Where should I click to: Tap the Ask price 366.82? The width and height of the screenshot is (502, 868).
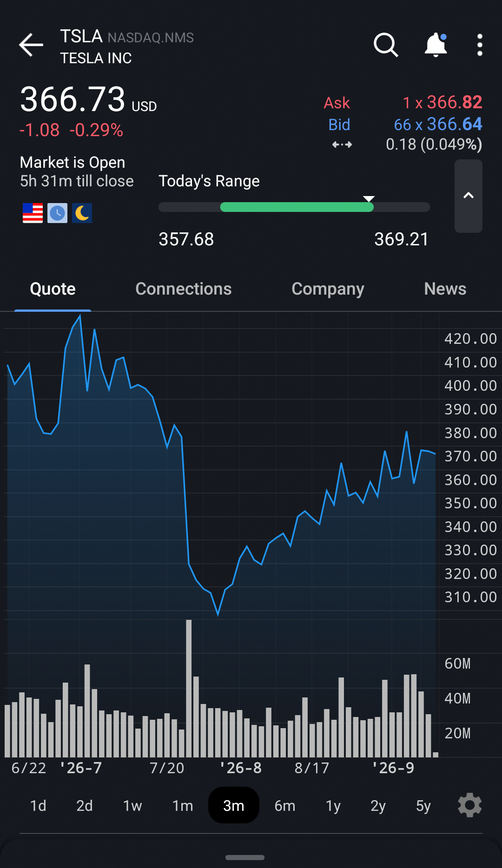pyautogui.click(x=455, y=102)
